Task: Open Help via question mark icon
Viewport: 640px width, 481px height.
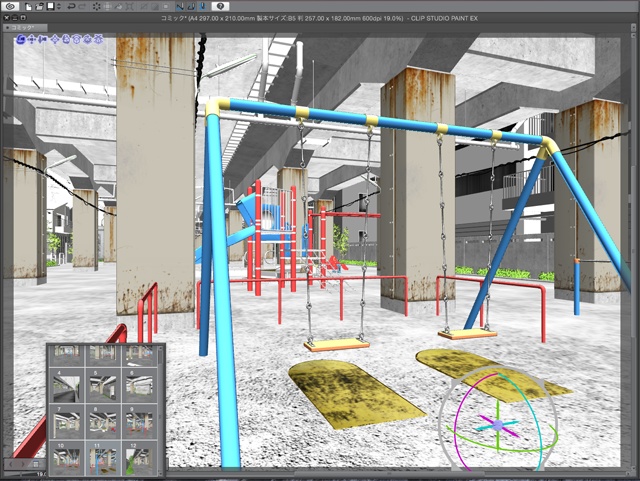Action: 220,7
